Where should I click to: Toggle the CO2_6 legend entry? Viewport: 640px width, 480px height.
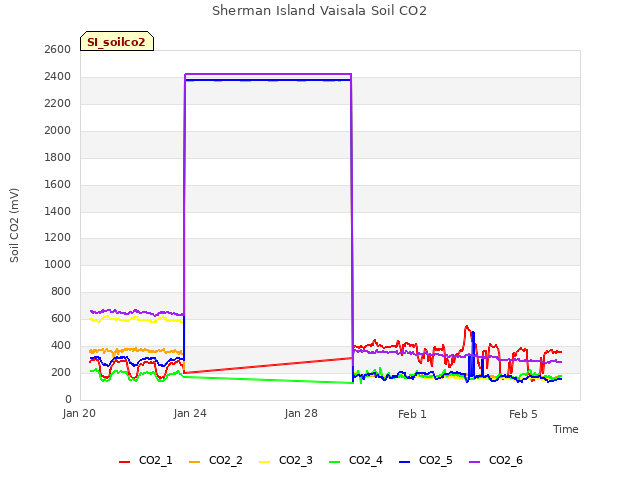(496, 461)
